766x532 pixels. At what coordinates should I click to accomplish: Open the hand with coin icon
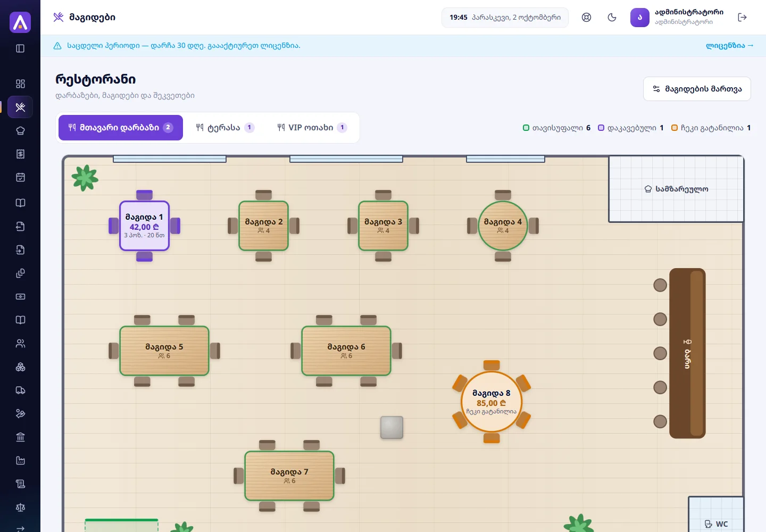point(20,413)
